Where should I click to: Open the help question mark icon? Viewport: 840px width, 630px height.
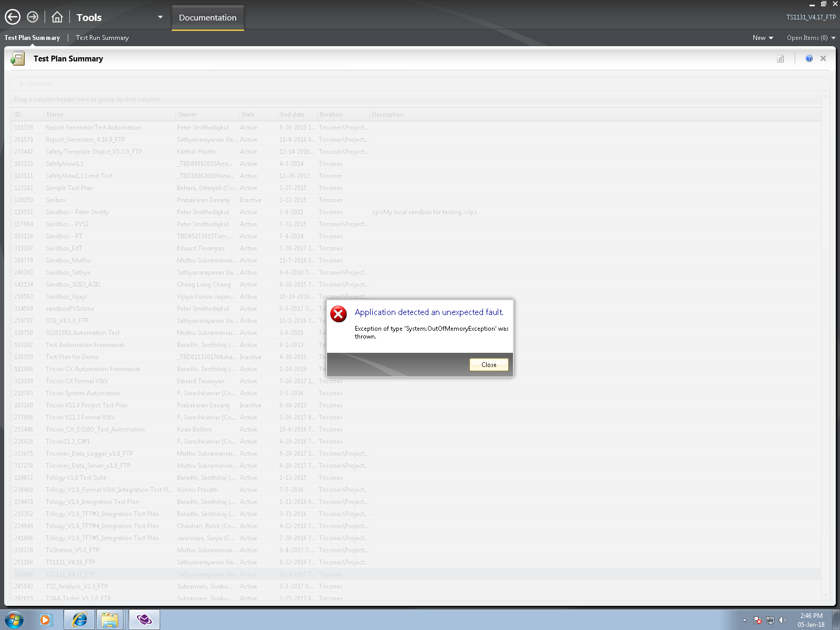(809, 58)
